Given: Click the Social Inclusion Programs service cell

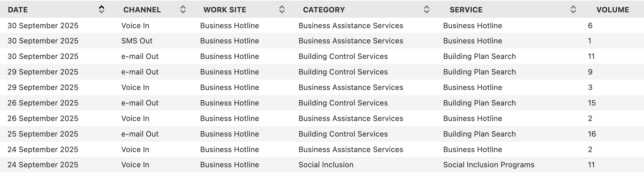Looking at the screenshot, I should (489, 165).
